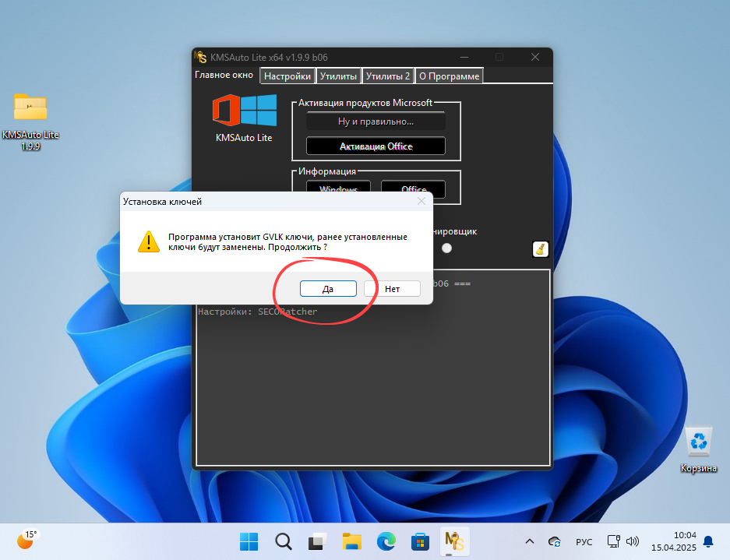Confirm key installation with Да
This screenshot has width=730, height=560.
click(327, 288)
